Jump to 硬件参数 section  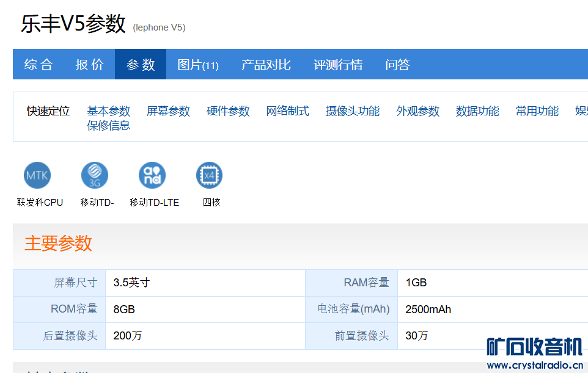[x=228, y=111]
